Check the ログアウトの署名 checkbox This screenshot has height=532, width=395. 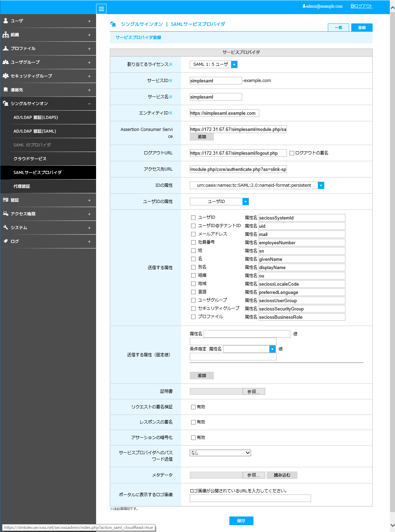tap(292, 153)
